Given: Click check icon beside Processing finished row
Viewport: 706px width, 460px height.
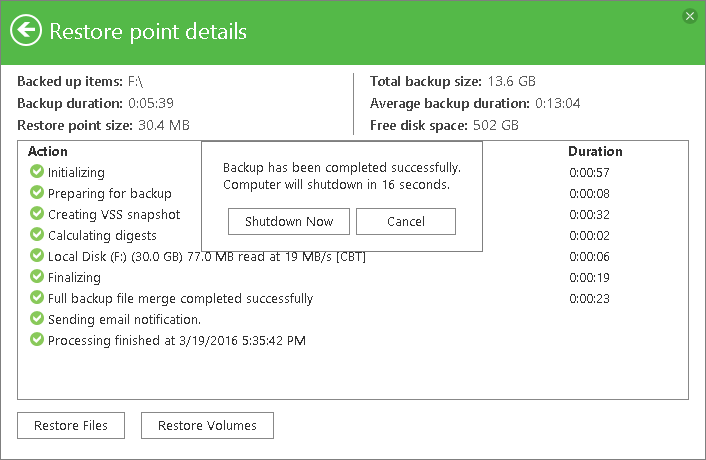Looking at the screenshot, I should (37, 340).
